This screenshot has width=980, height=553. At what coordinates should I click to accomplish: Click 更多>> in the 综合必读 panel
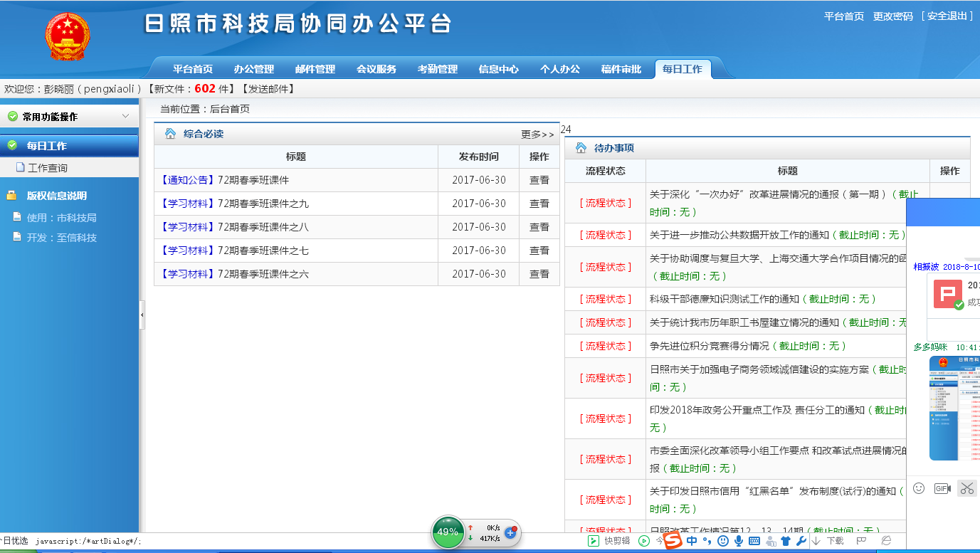537,135
